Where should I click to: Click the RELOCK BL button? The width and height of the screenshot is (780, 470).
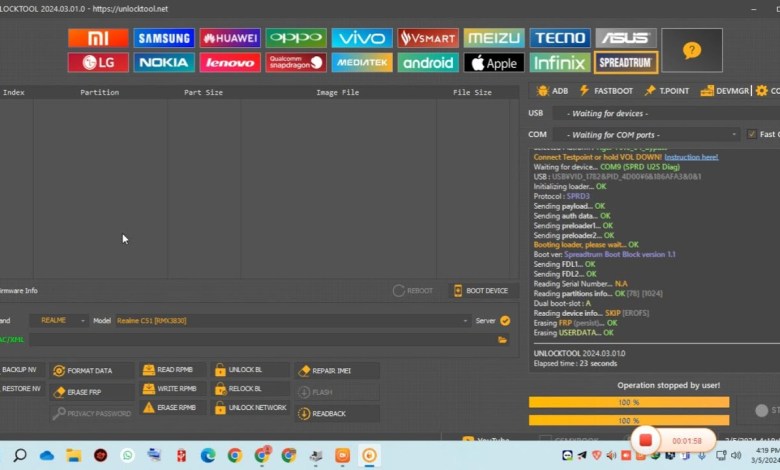coord(250,388)
